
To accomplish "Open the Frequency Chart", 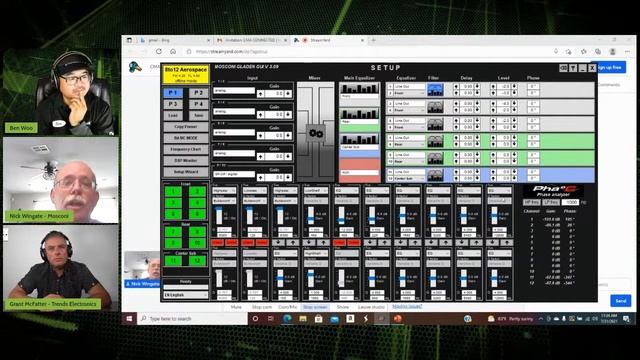I will click(186, 149).
